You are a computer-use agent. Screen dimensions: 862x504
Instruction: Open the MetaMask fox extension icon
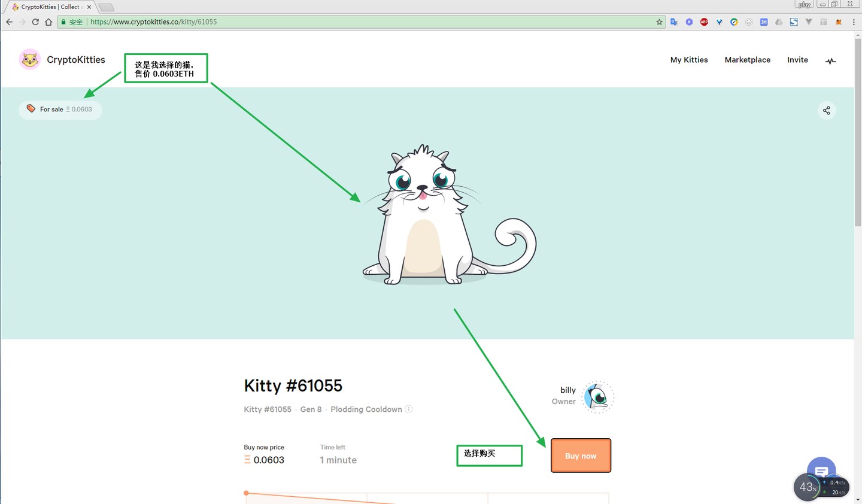(839, 22)
